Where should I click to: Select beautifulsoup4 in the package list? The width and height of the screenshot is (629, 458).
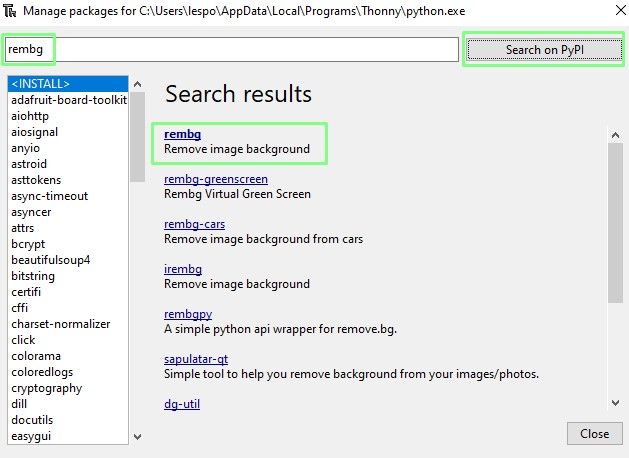51,260
